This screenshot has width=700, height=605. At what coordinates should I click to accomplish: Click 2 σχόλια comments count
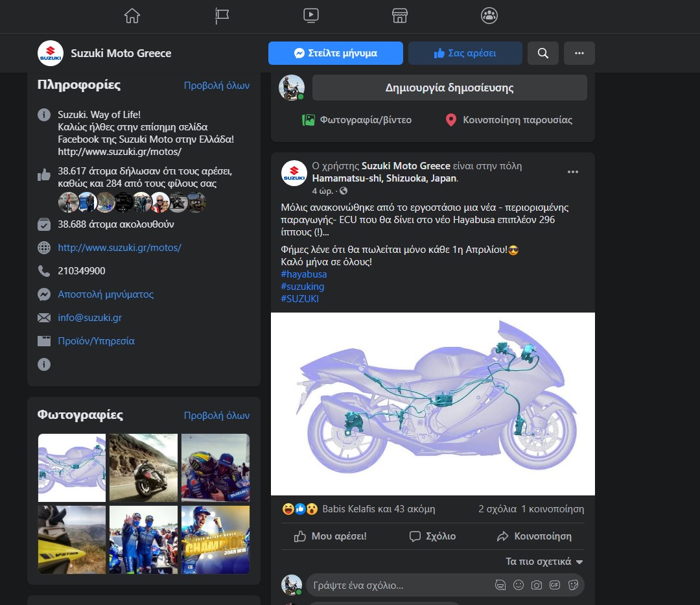(497, 509)
